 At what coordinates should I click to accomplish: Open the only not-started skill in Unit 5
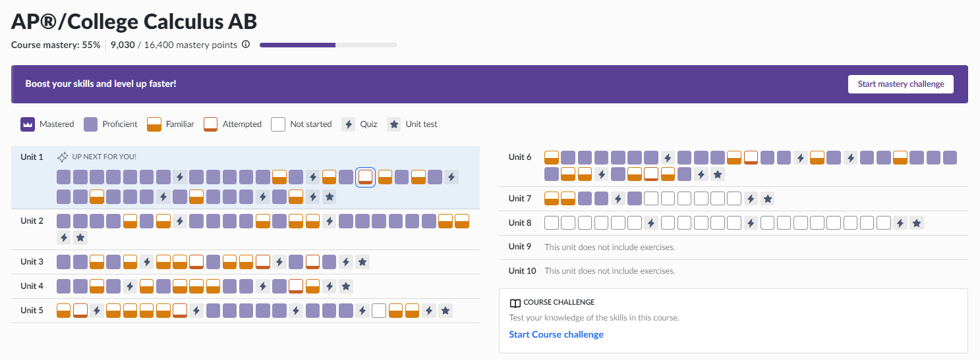tap(379, 311)
